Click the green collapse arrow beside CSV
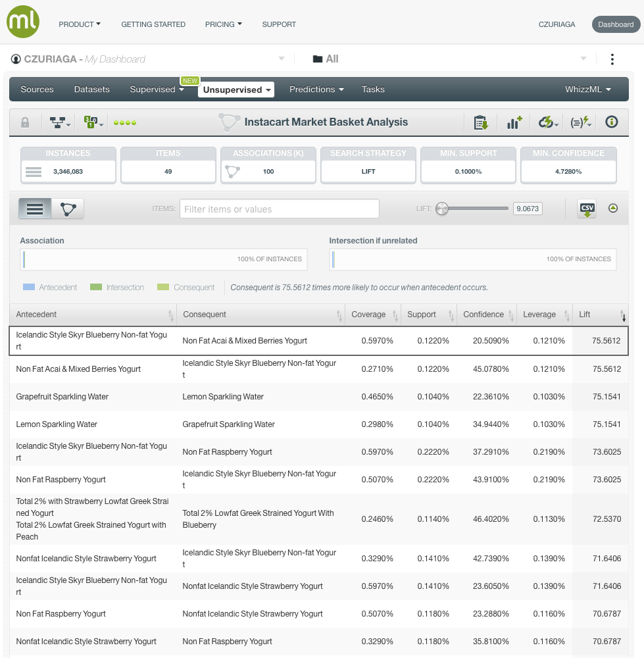 pos(613,209)
